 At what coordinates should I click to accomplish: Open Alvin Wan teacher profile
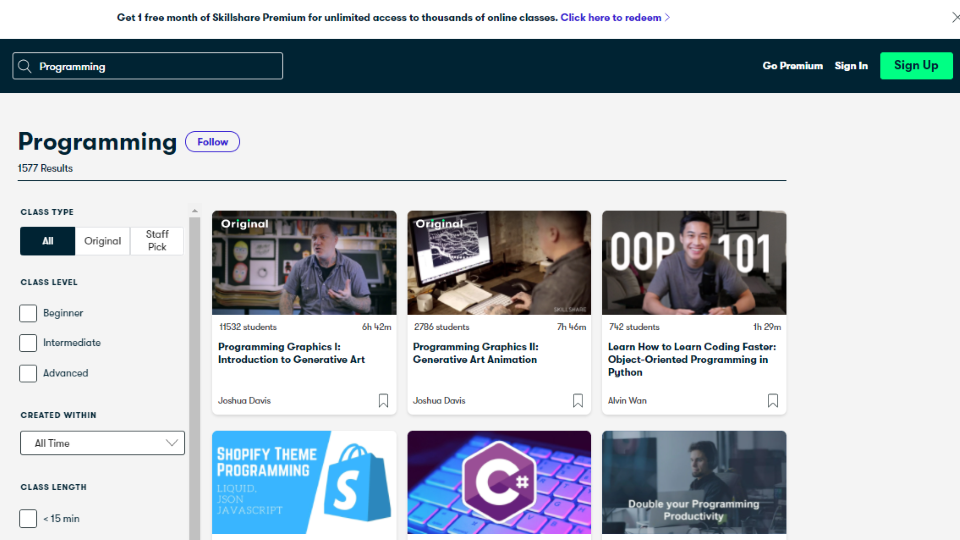tap(627, 400)
